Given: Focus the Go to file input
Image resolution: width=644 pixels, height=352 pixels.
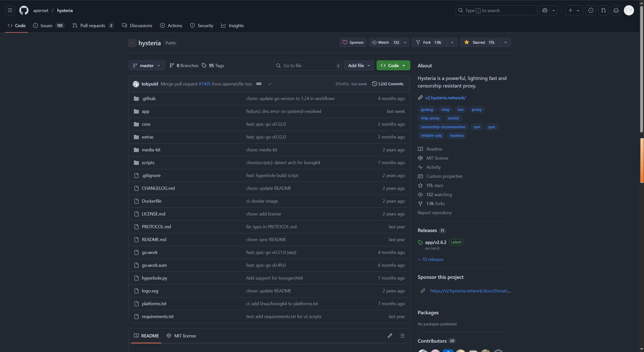Looking at the screenshot, I should click(x=307, y=66).
